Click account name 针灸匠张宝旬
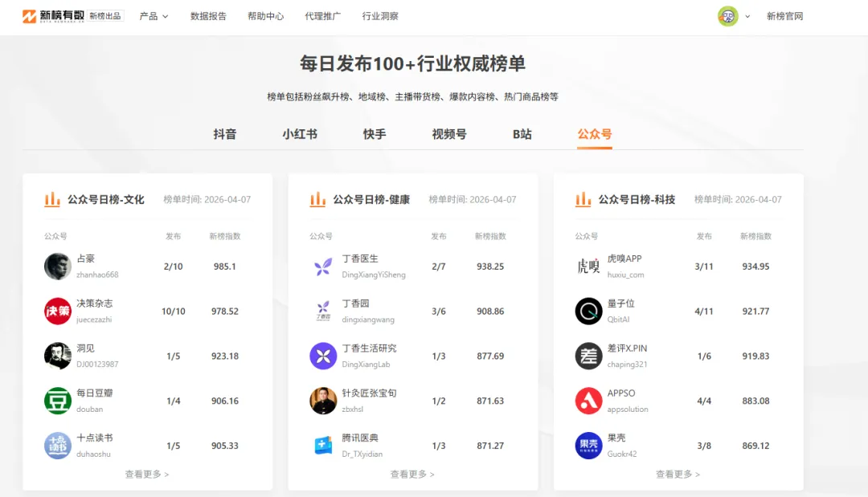Screen dimensions: 868x497 point(369,393)
